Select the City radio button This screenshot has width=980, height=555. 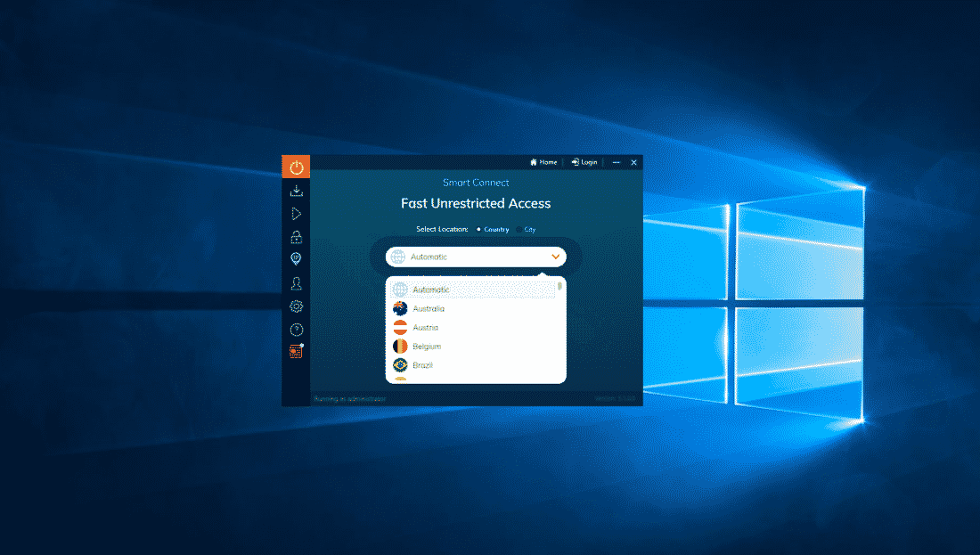[x=519, y=229]
